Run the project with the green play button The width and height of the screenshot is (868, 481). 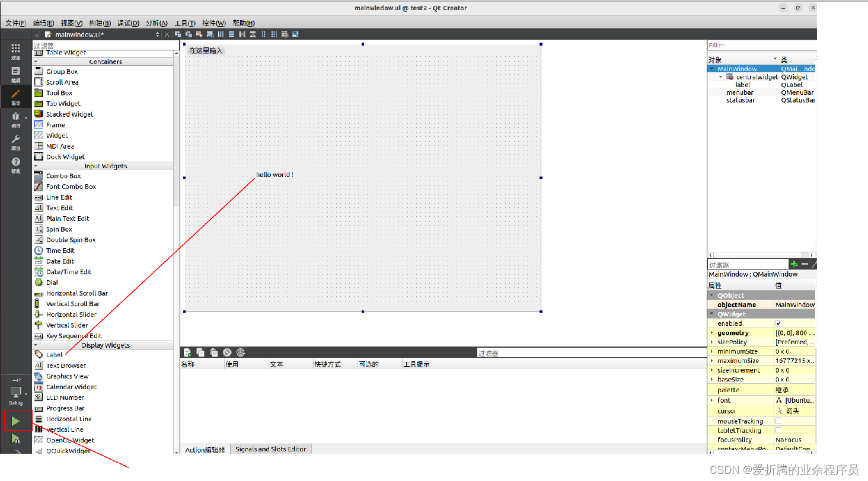tap(15, 421)
